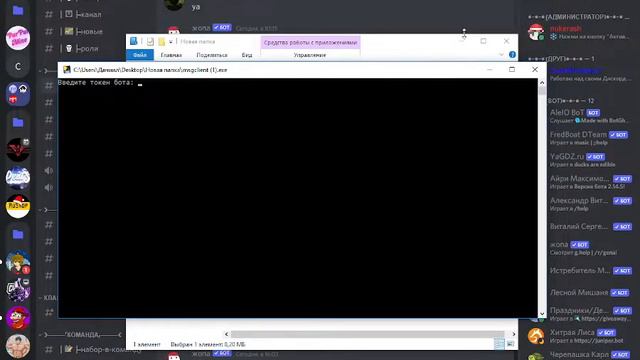Click the Properties quick access icon in Explorer
Viewport: 640px width, 360px height.
tap(150, 42)
